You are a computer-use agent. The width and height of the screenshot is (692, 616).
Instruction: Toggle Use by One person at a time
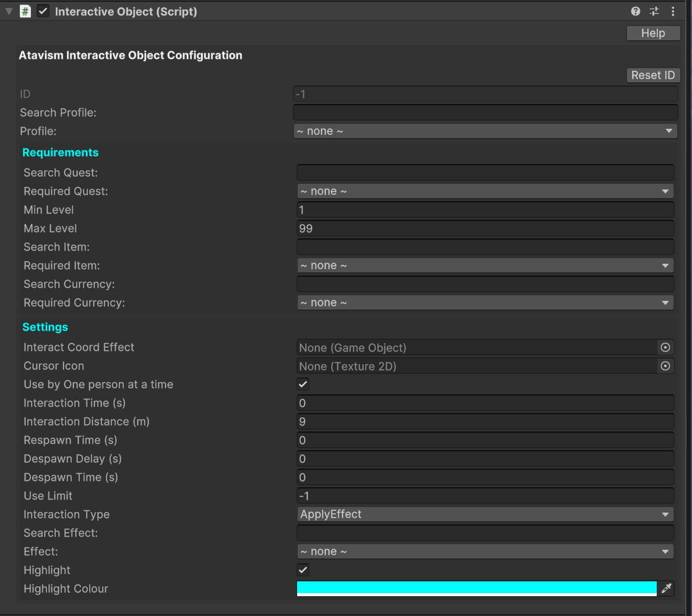coord(303,384)
